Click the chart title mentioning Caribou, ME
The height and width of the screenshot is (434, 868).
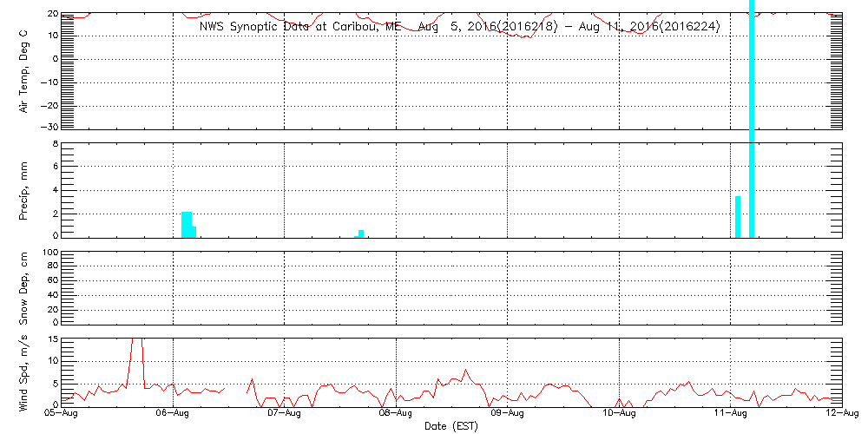[459, 27]
